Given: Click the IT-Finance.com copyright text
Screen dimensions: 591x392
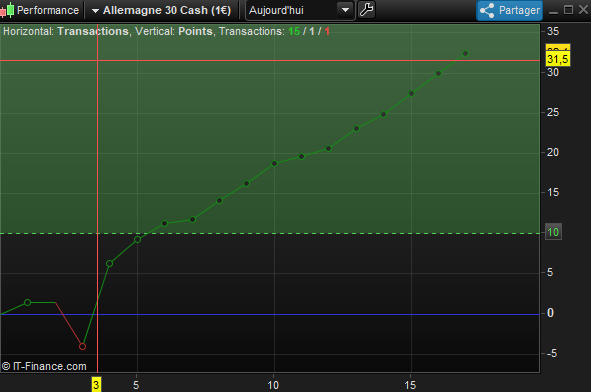Looking at the screenshot, I should pyautogui.click(x=44, y=366).
